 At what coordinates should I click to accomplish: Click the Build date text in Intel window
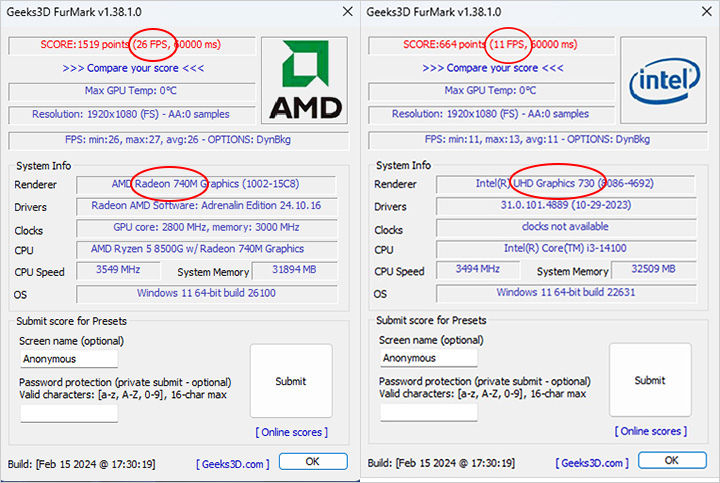click(x=441, y=463)
